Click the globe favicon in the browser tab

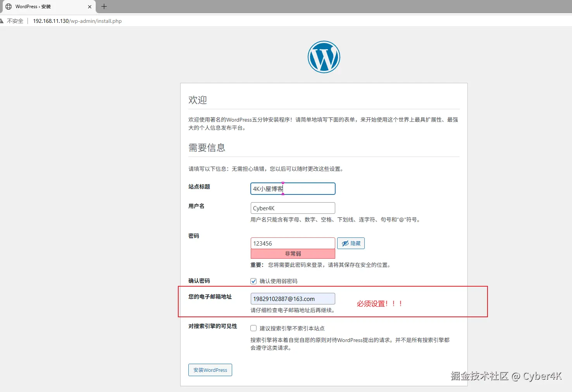tap(9, 7)
